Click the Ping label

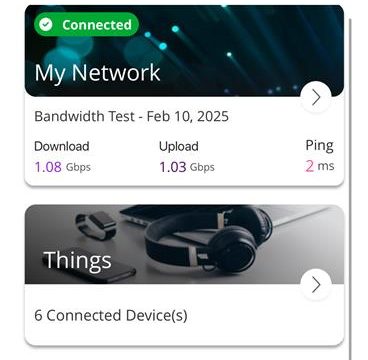point(319,146)
